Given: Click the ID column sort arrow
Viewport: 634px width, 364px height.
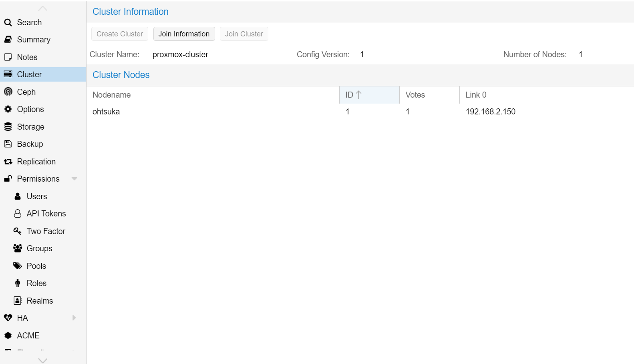Looking at the screenshot, I should click(x=359, y=95).
